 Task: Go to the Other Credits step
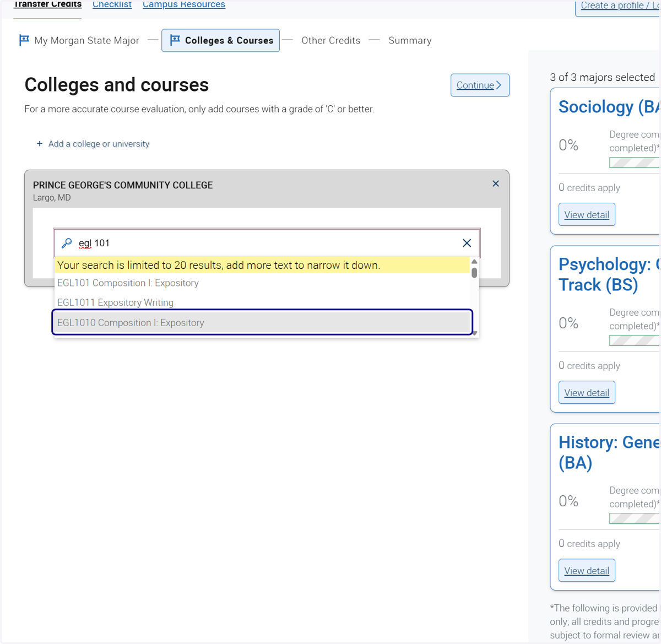point(330,41)
